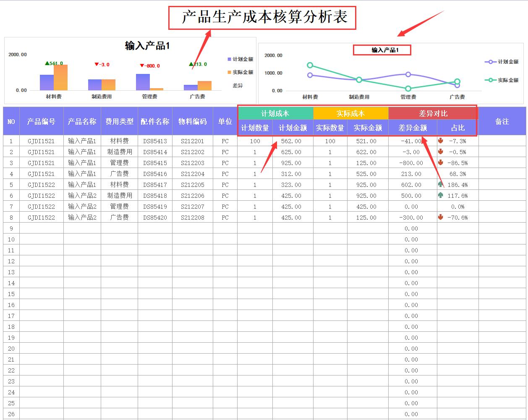
Task: Click the green up arrow next to 117.6%
Action: pyautogui.click(x=440, y=195)
